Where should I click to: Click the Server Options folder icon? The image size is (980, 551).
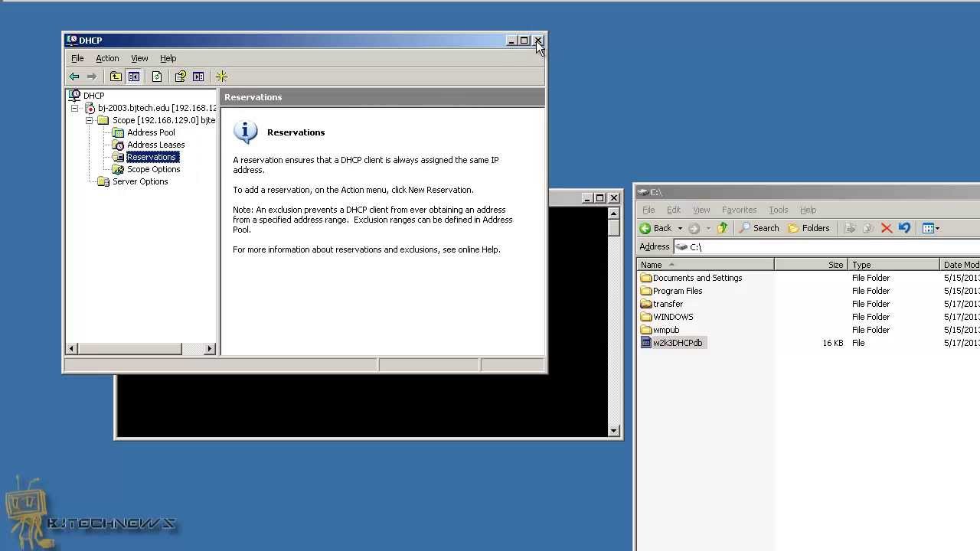(103, 181)
